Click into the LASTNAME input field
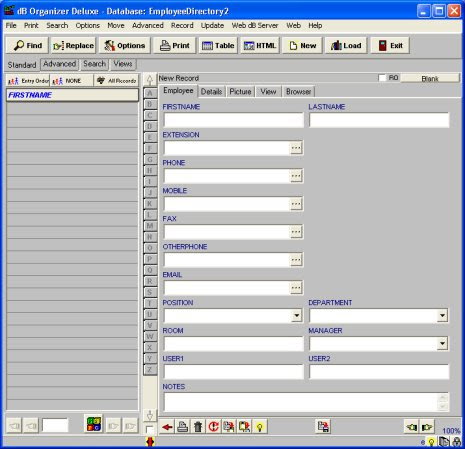The height and width of the screenshot is (449, 465). (x=379, y=120)
